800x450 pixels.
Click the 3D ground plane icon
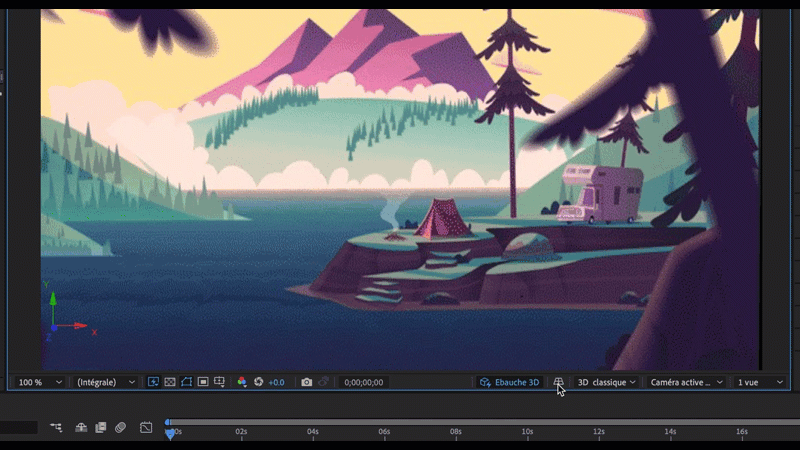point(558,382)
